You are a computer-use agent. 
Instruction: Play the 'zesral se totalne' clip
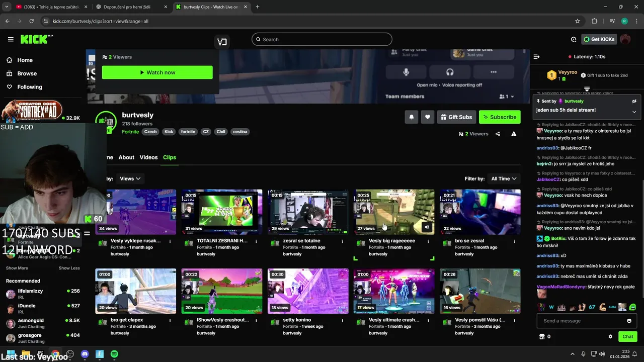[308, 212]
